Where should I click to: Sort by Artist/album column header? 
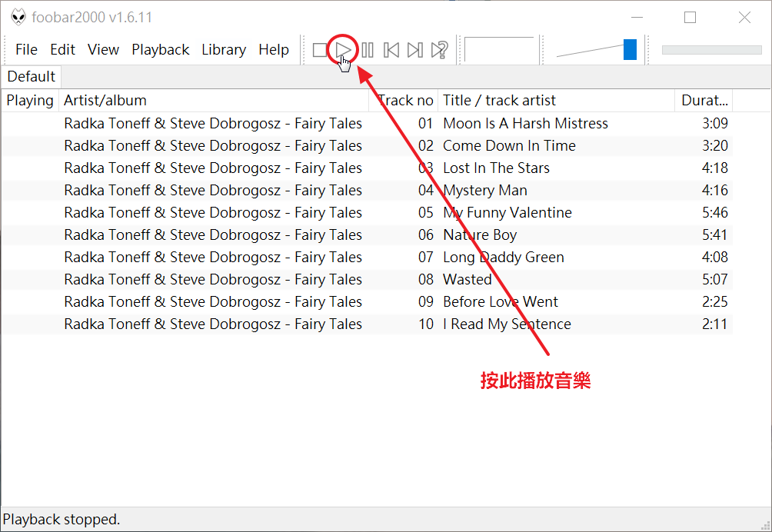pos(213,101)
